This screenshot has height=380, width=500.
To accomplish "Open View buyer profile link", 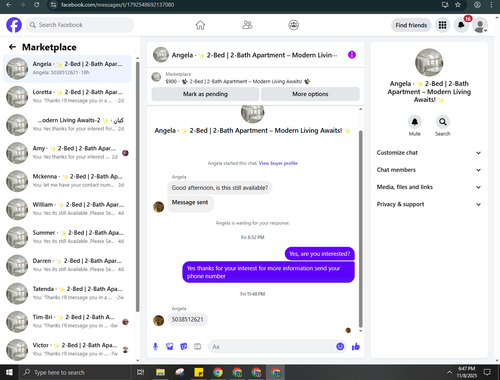I will (x=278, y=163).
